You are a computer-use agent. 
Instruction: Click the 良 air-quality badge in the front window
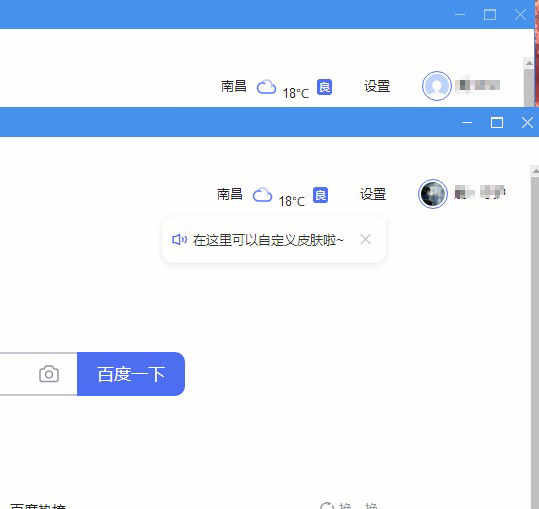320,195
